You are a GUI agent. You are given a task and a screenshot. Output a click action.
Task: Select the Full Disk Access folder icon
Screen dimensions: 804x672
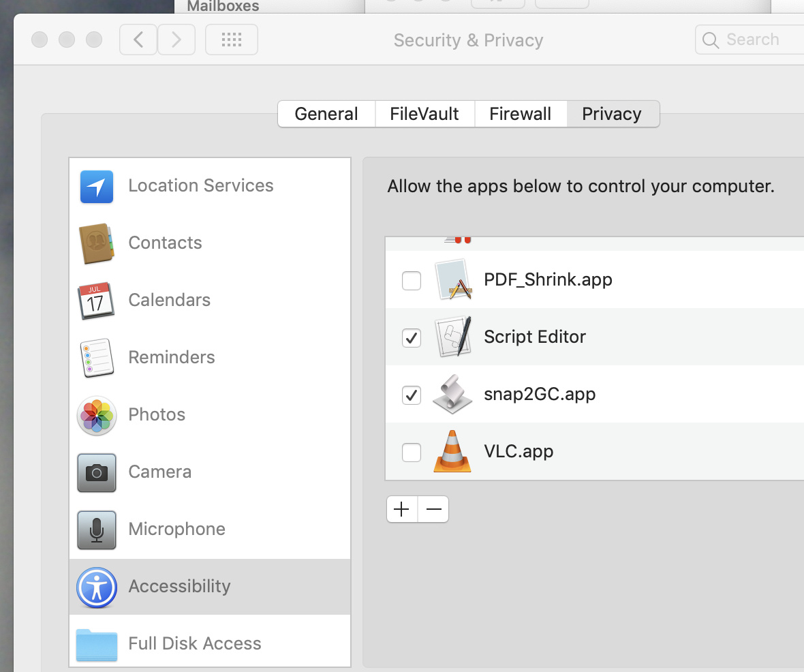coord(97,644)
